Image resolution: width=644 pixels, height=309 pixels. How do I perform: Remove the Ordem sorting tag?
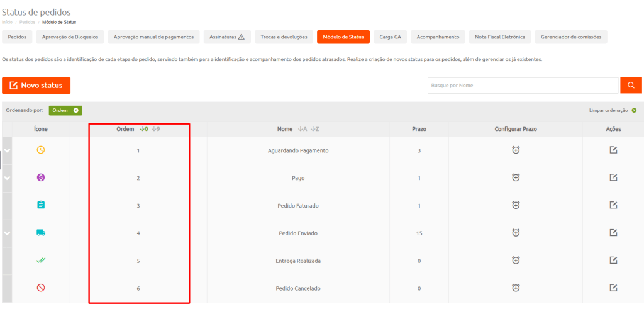75,110
